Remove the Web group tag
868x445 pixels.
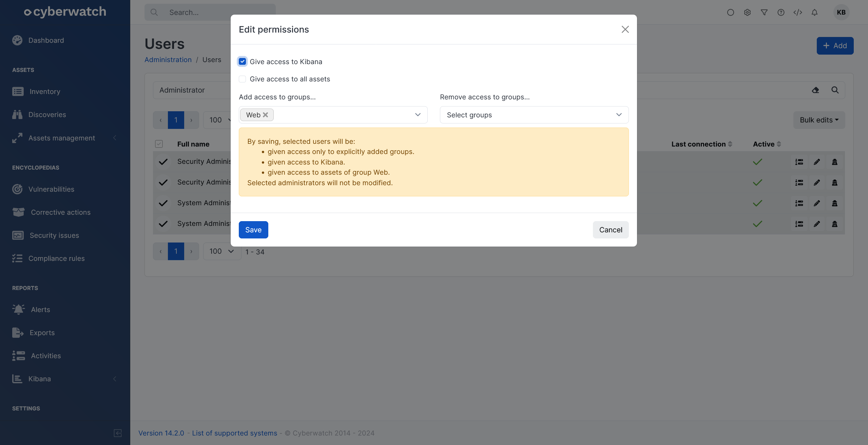coord(266,115)
